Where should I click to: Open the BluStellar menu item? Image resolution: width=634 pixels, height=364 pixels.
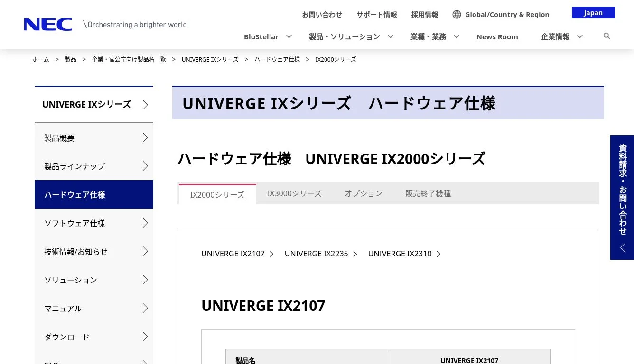pos(261,37)
